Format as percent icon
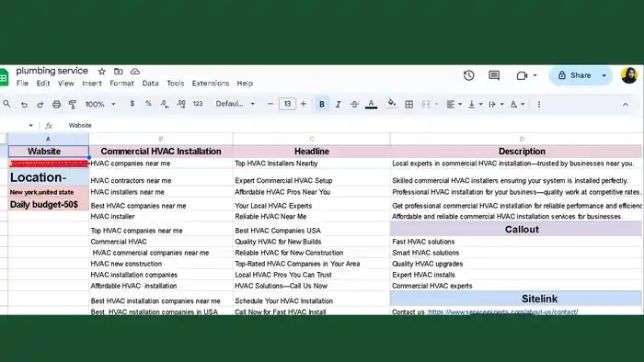The width and height of the screenshot is (644, 362). [x=148, y=104]
